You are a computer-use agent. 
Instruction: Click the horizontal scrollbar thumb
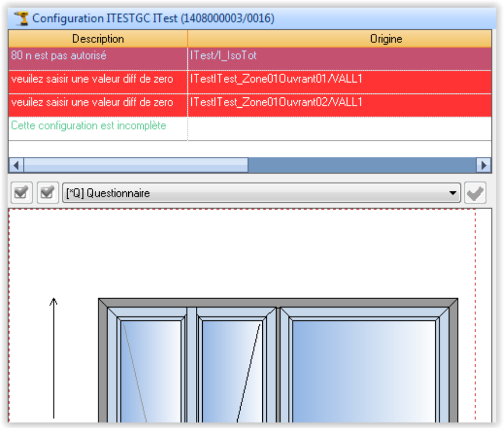[x=135, y=165]
